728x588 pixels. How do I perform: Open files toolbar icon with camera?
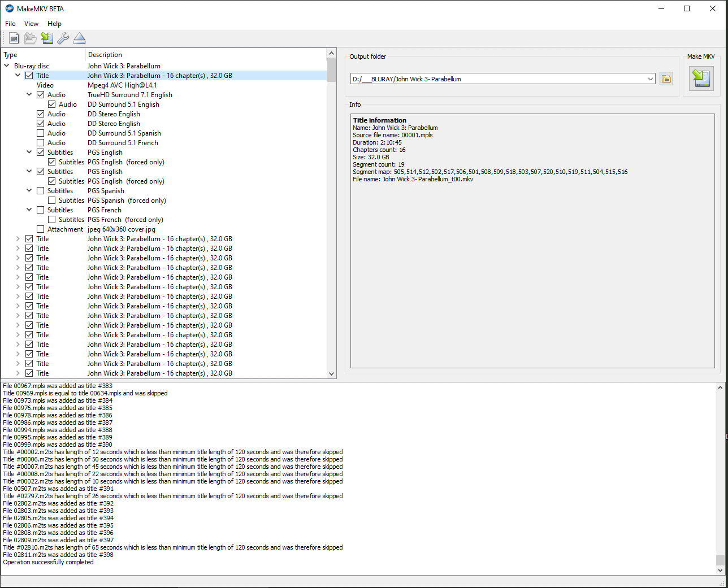(x=14, y=38)
